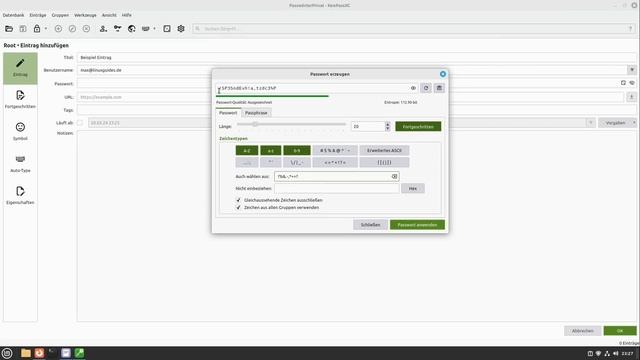This screenshot has height=360, width=640.
Task: Expand the Benutzername dropdown arrow
Action: pos(631,70)
